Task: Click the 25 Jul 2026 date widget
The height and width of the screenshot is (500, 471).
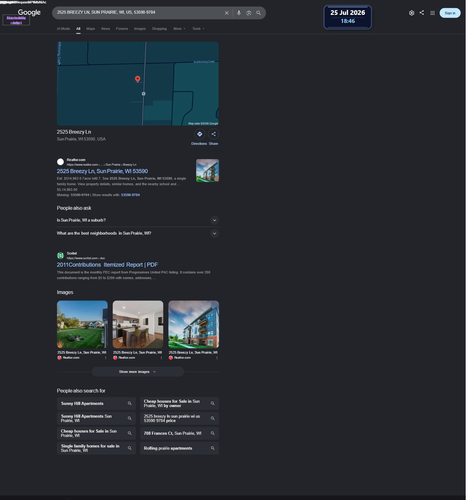Action: [x=348, y=17]
